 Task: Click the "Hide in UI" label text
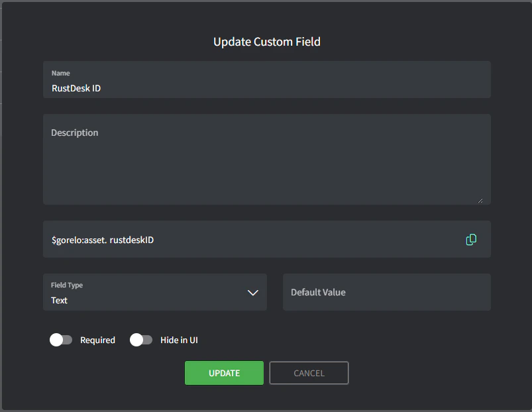tap(179, 340)
